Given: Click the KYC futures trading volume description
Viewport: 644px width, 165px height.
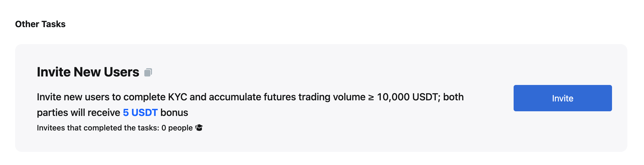Looking at the screenshot, I should pyautogui.click(x=250, y=105).
